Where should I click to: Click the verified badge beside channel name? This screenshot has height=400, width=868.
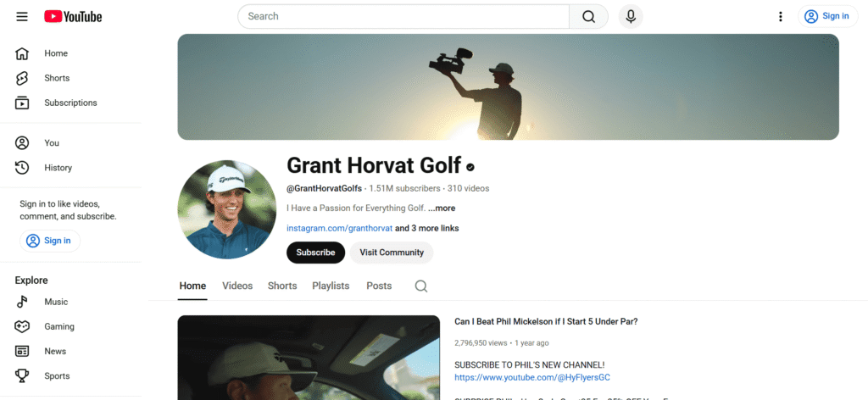point(470,167)
